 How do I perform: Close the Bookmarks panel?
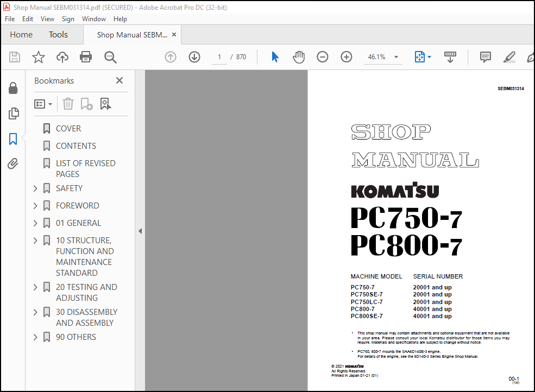coord(119,80)
